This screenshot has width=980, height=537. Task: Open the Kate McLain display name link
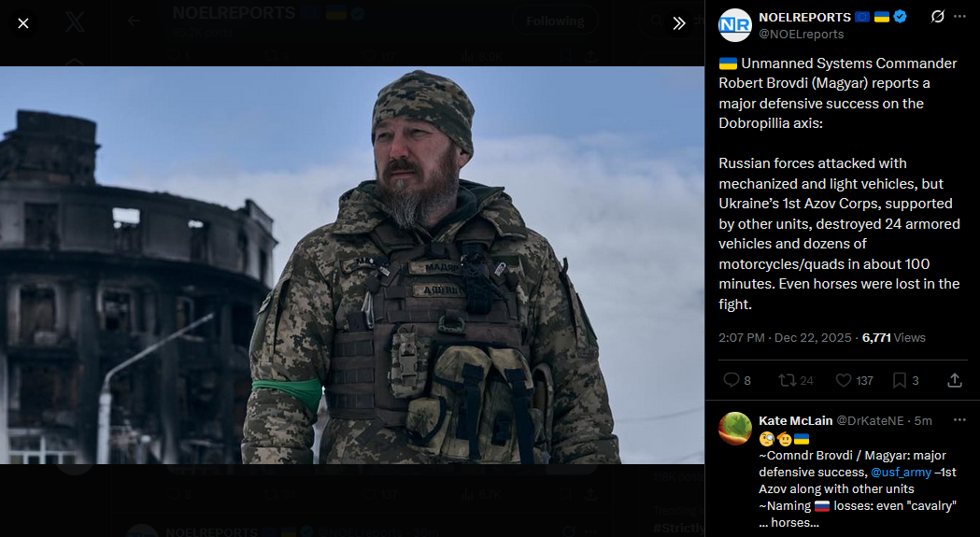pos(796,420)
